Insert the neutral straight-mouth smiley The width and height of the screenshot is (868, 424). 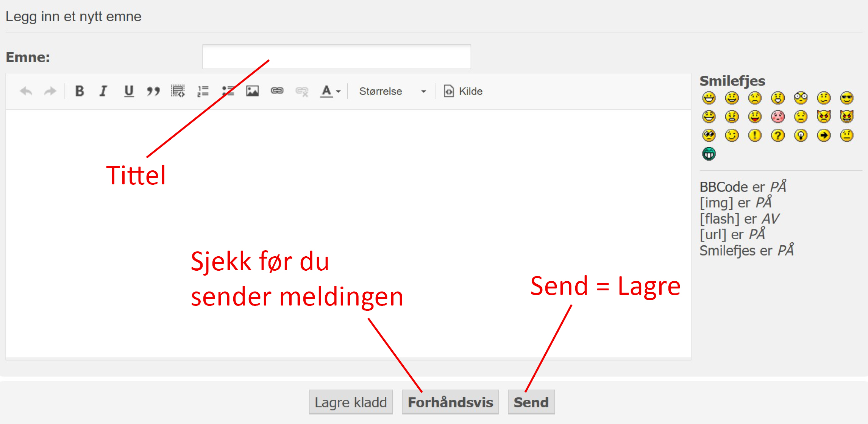pos(846,136)
